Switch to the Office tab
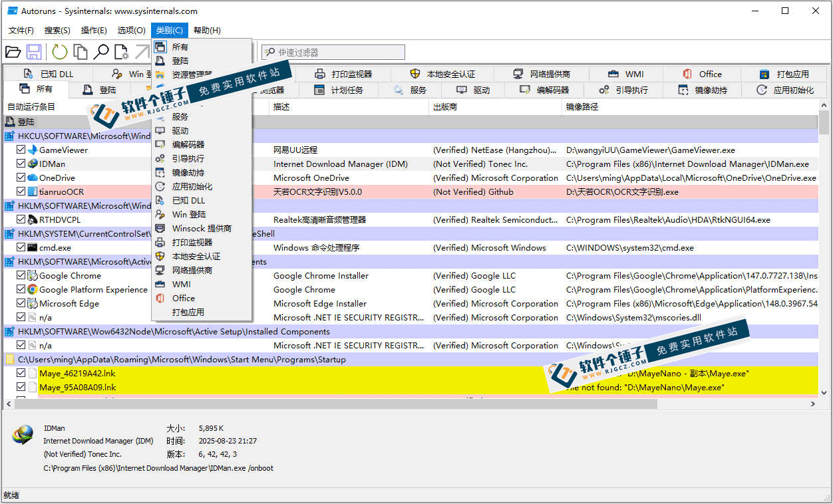The image size is (833, 504). click(702, 74)
